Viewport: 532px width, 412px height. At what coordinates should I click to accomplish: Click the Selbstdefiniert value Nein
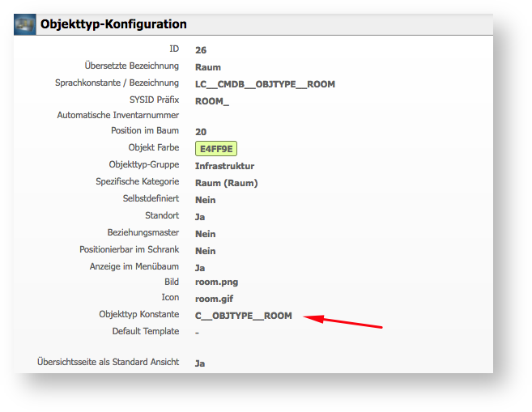(206, 199)
